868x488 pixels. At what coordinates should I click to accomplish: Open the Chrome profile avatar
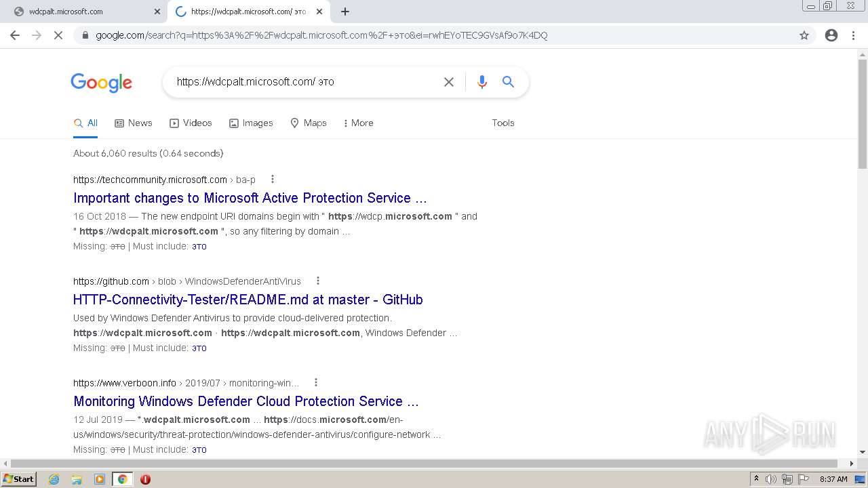(x=831, y=35)
